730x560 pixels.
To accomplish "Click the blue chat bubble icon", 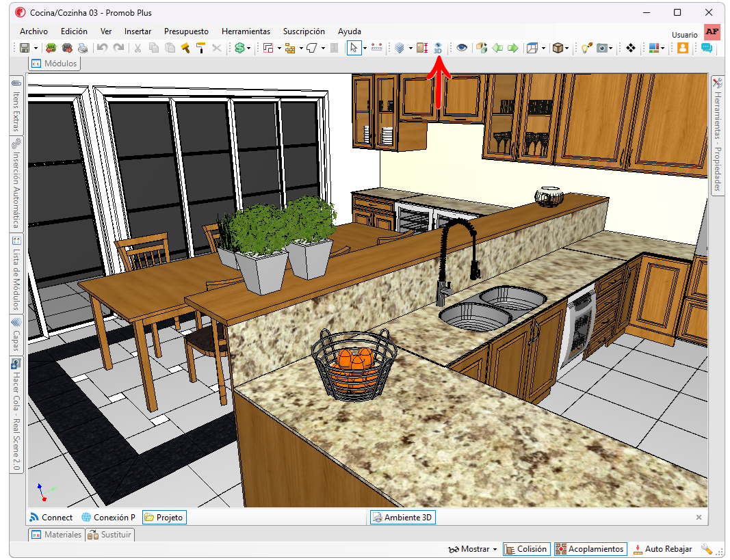I will 706,48.
